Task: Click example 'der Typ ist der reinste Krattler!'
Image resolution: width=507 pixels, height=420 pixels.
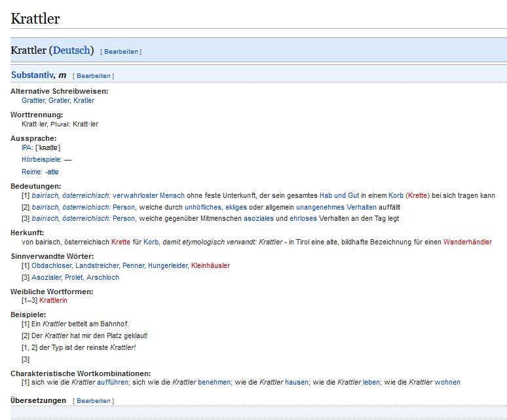Action: [88, 347]
